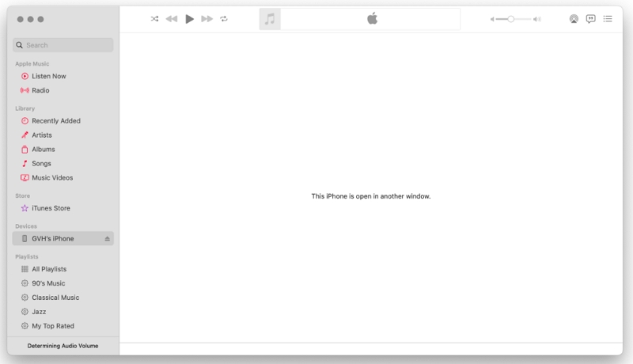This screenshot has height=364, width=633.
Task: Click the Albums icon
Action: coord(25,150)
